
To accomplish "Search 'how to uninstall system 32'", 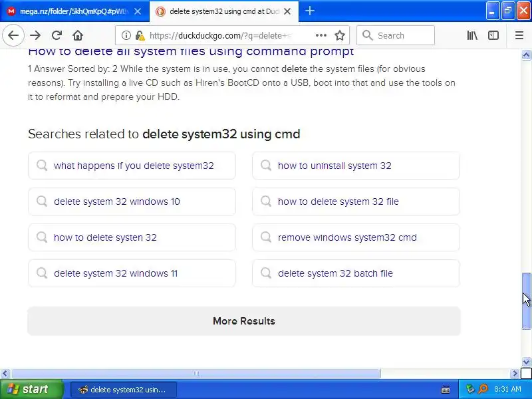I will pos(356,166).
